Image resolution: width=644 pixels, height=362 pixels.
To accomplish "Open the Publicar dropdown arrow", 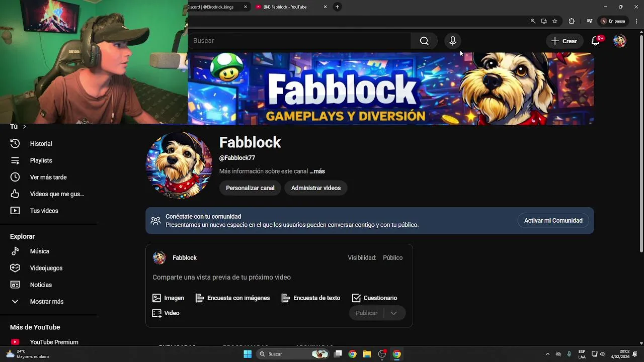I will pos(394,313).
